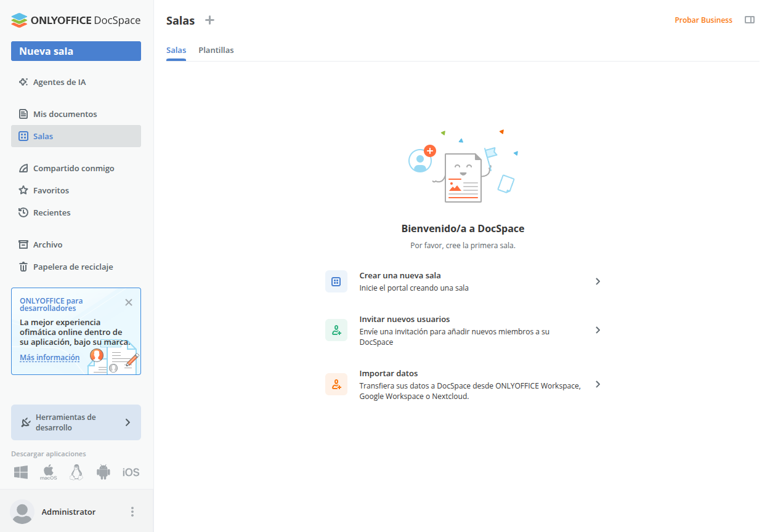
Task: Download the Windows desktop app
Action: 21,472
